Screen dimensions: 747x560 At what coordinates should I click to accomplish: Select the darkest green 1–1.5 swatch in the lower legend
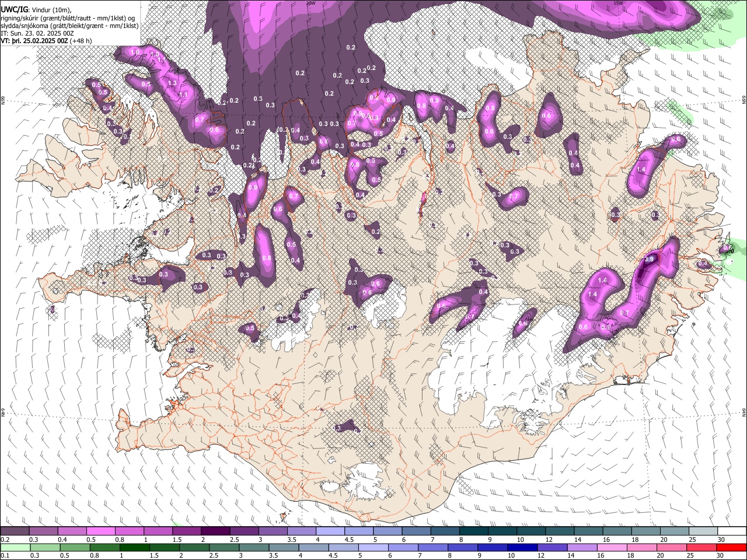tap(135, 548)
